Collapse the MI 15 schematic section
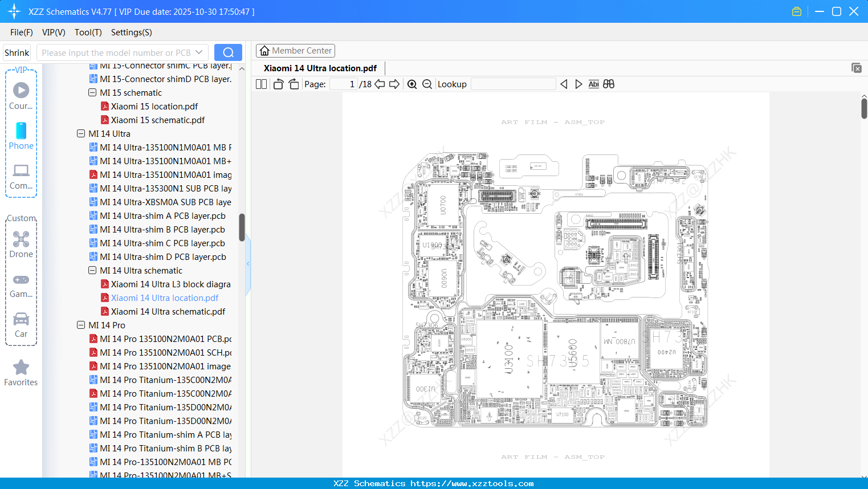 (x=92, y=92)
